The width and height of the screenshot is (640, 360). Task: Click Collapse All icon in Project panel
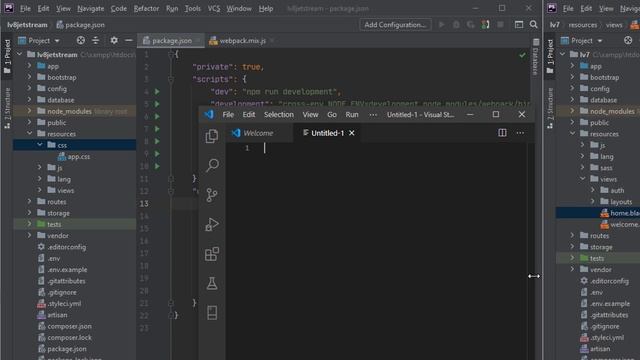(x=96, y=40)
